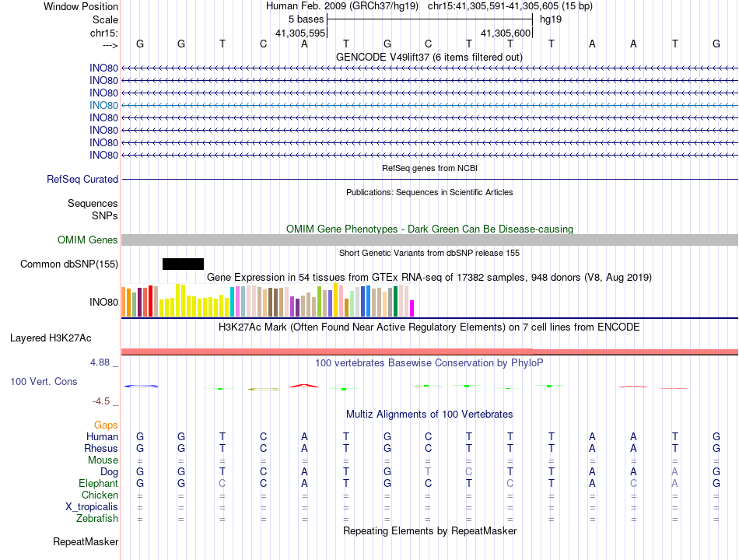This screenshot has width=739, height=560.
Task: Click the GTEx Gene Expression track title
Action: [x=429, y=277]
